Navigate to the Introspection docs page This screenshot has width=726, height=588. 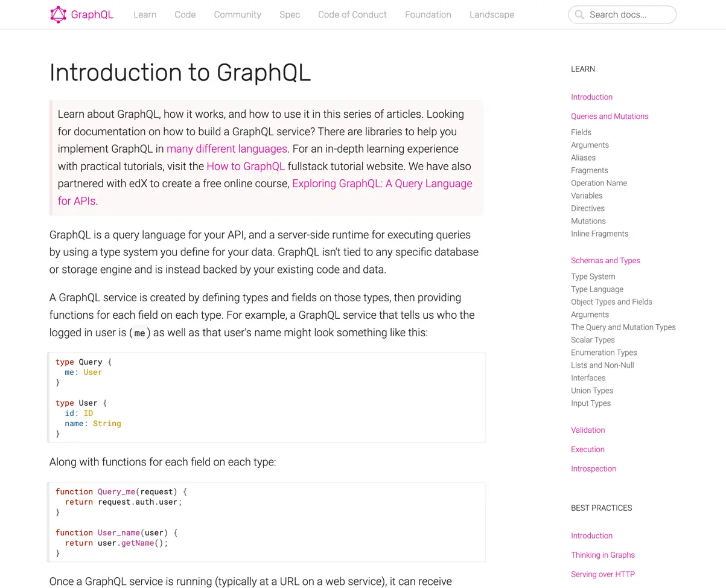593,468
